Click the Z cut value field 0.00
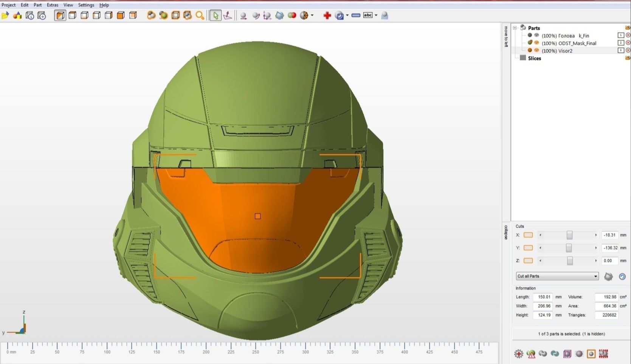Image resolution: width=631 pixels, height=364 pixels. [x=610, y=261]
